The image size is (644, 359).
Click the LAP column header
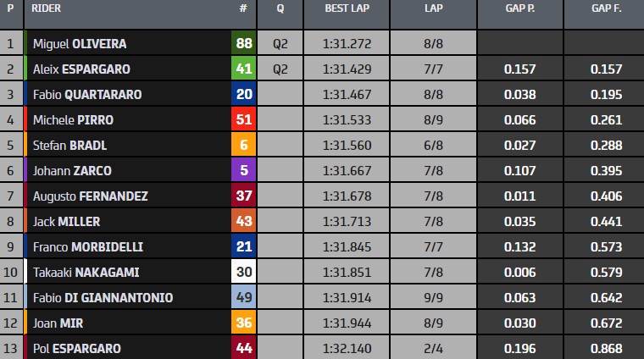point(432,8)
